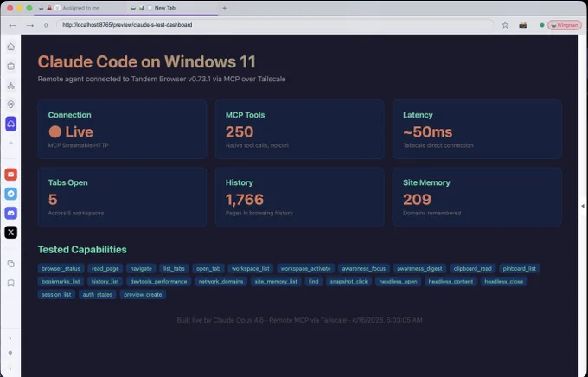588x377 pixels.
Task: Open settings gear at the sidebar bottom
Action: pyautogui.click(x=10, y=353)
